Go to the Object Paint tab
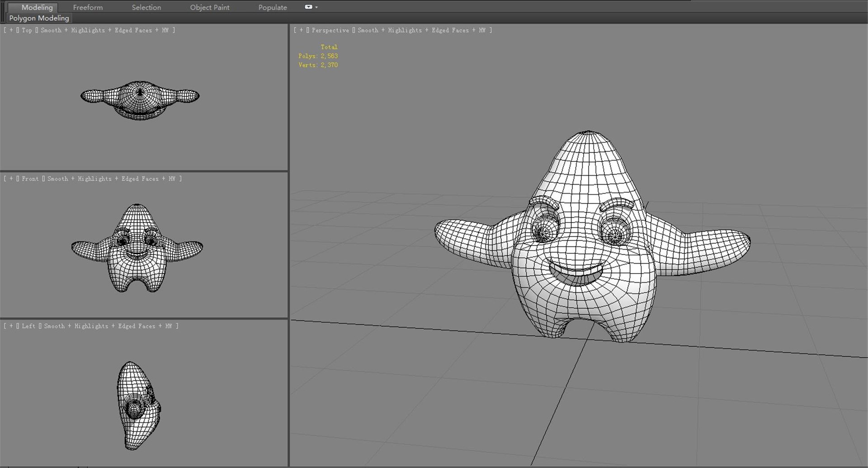This screenshot has height=468, width=868. pyautogui.click(x=209, y=7)
